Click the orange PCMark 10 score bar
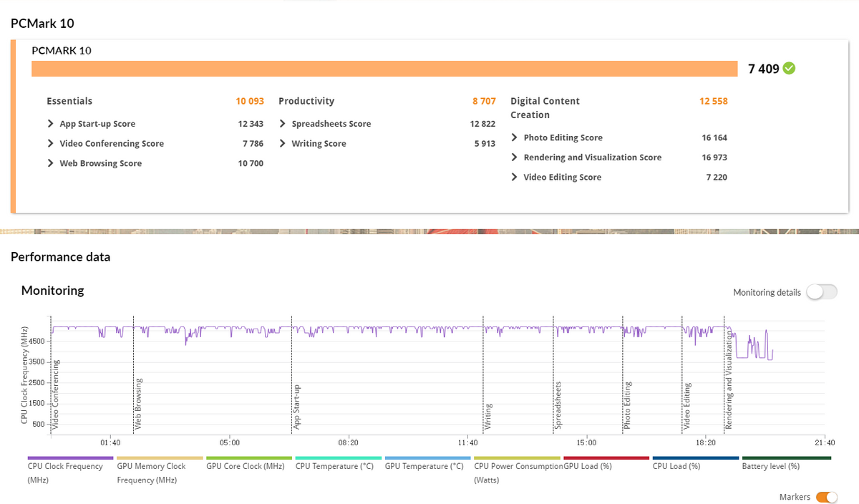Screen dimensions: 859x504 tap(384, 69)
